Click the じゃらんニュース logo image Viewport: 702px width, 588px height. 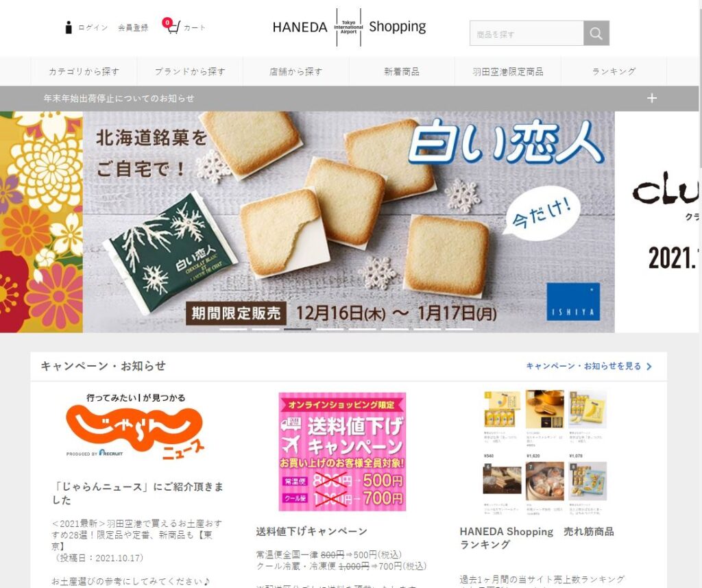click(x=136, y=429)
